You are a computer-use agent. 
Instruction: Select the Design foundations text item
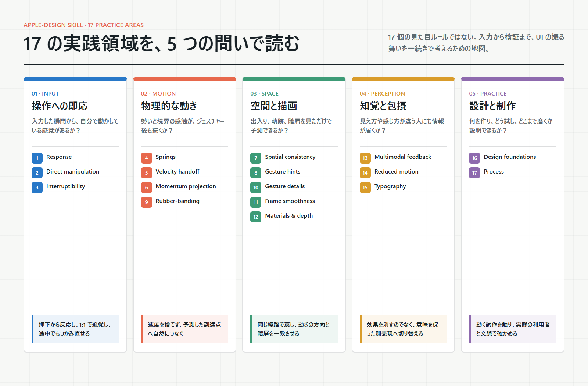(510, 157)
